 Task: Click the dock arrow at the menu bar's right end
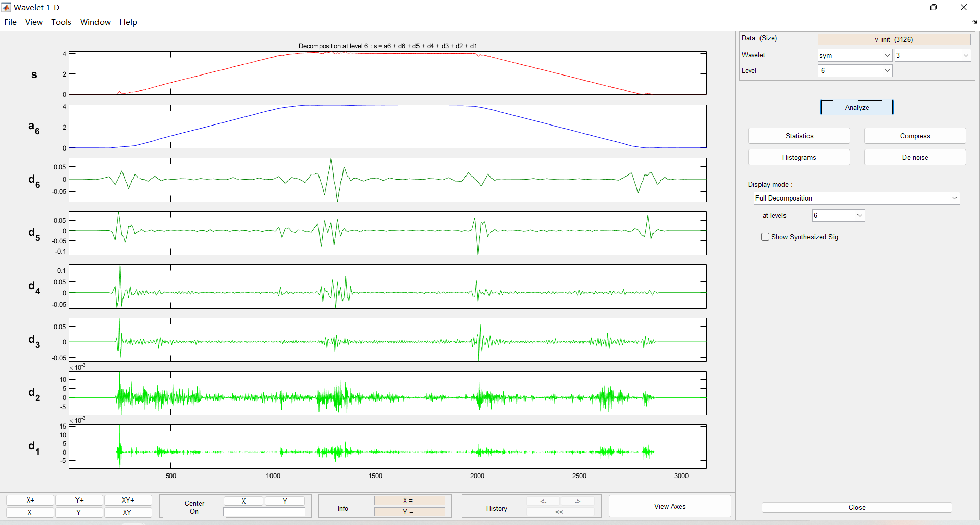point(974,22)
